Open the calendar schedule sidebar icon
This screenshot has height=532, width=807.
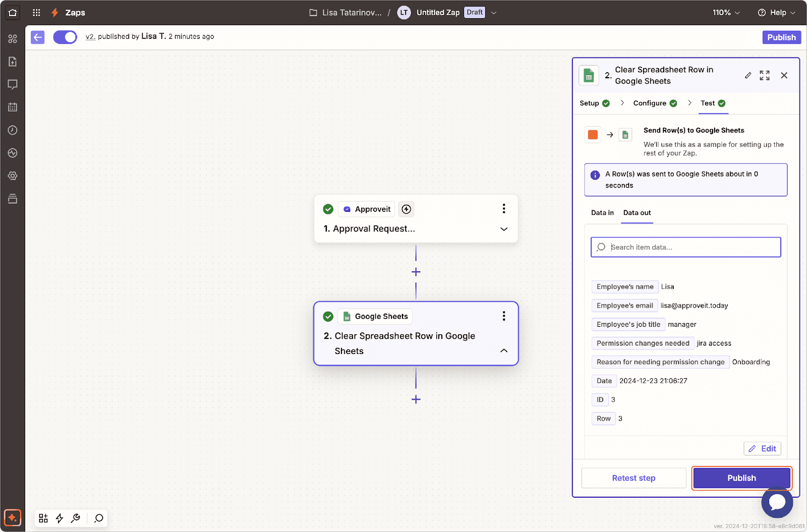click(13, 107)
